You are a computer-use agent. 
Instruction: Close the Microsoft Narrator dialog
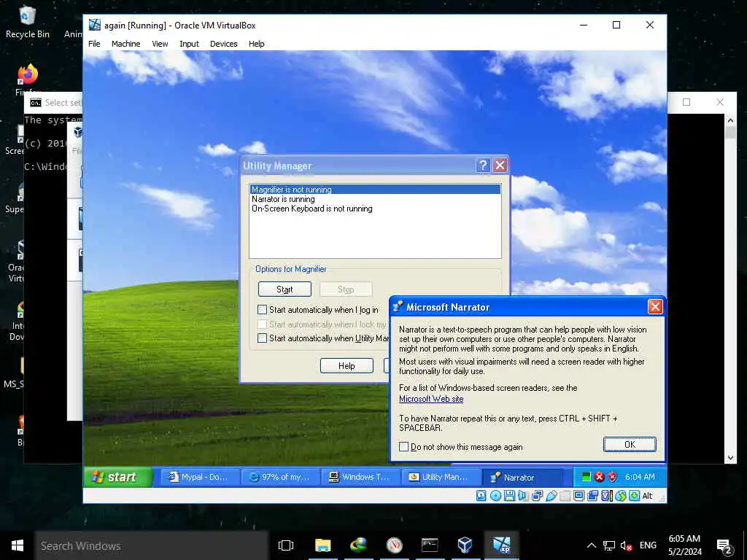(655, 307)
